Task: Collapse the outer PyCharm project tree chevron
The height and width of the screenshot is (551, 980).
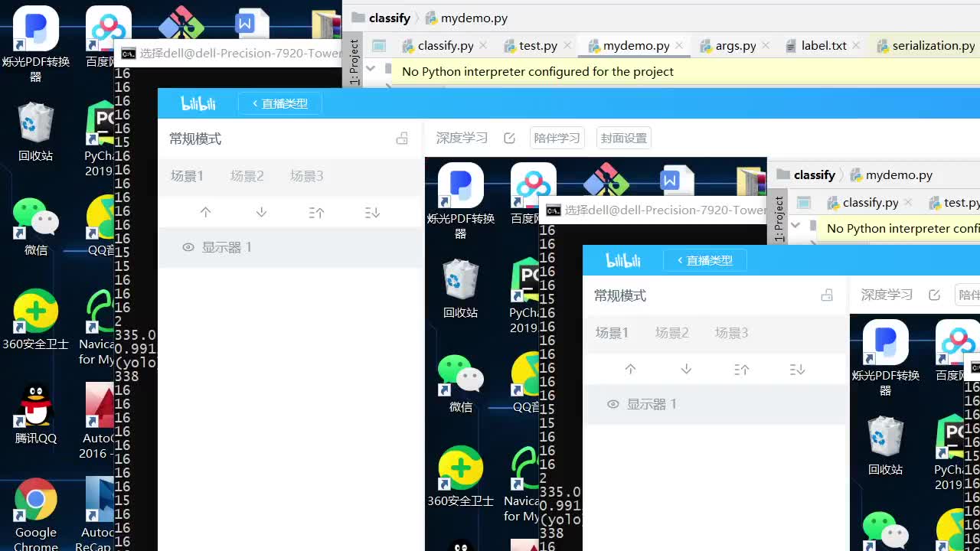Action: [x=371, y=68]
